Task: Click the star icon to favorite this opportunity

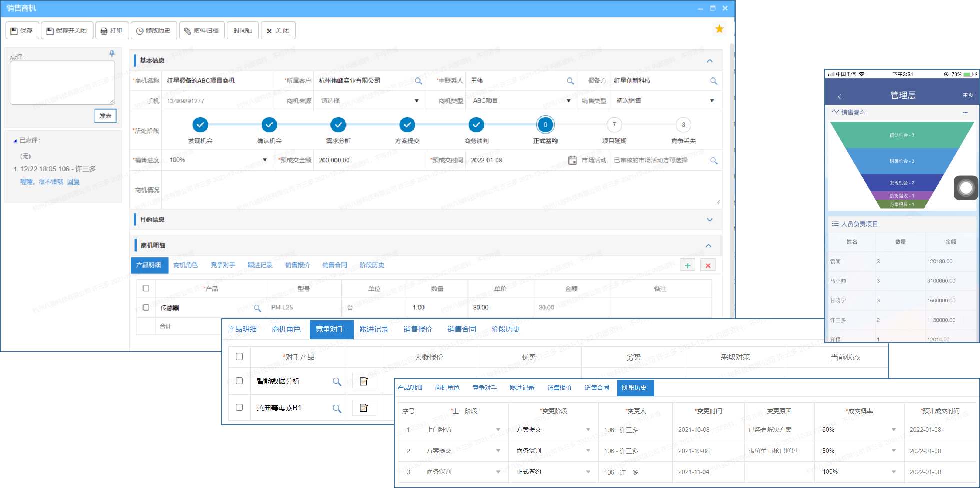Action: pyautogui.click(x=719, y=29)
